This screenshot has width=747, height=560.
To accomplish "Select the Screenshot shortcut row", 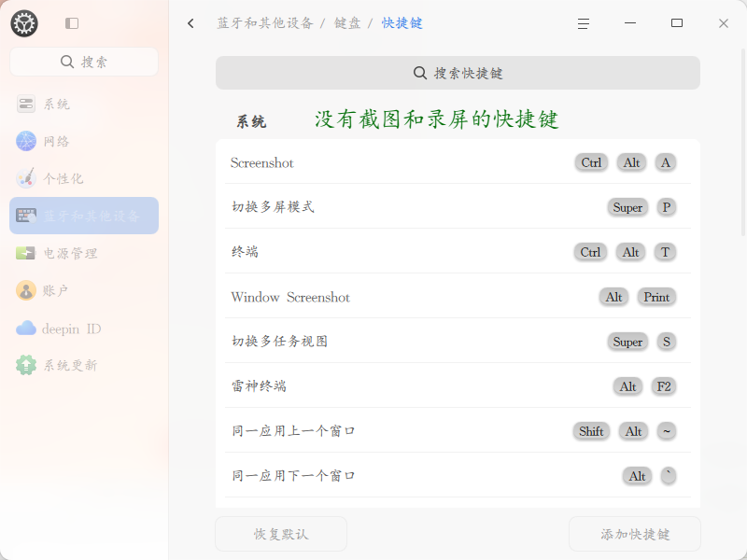I will [x=458, y=162].
